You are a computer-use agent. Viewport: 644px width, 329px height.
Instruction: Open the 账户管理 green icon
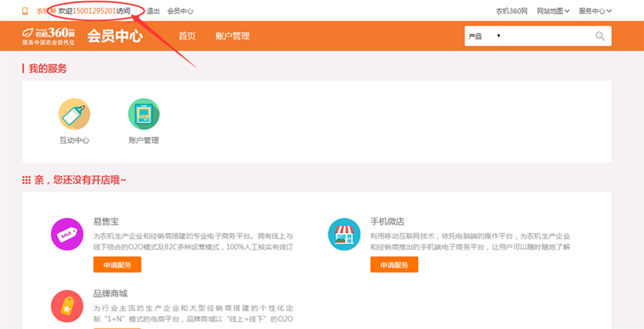click(143, 115)
